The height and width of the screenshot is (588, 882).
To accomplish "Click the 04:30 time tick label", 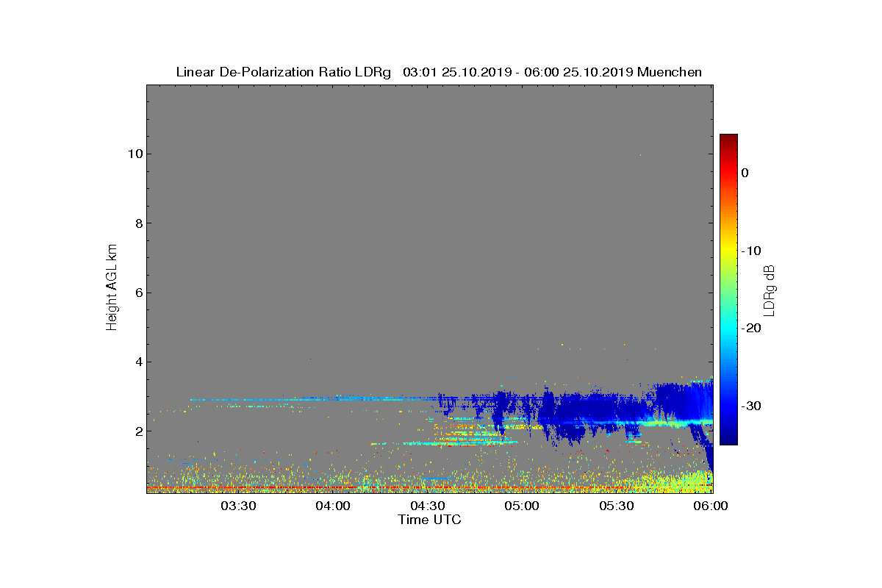I will click(429, 506).
